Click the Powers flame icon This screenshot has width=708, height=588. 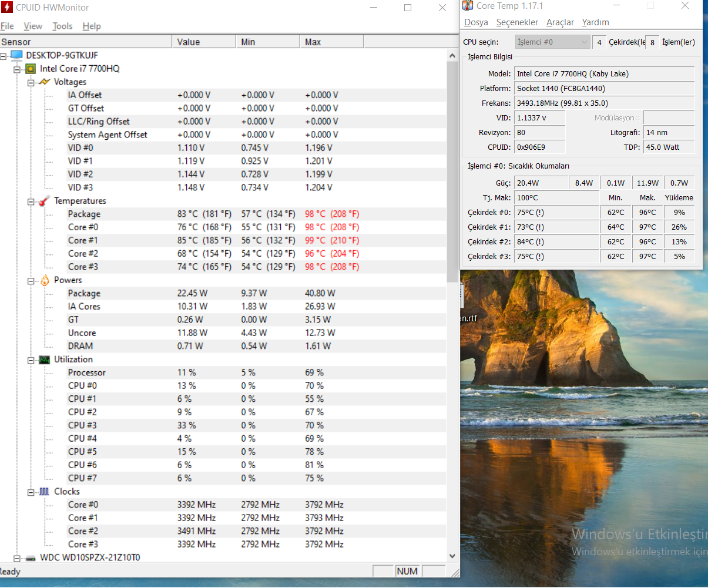coord(45,280)
